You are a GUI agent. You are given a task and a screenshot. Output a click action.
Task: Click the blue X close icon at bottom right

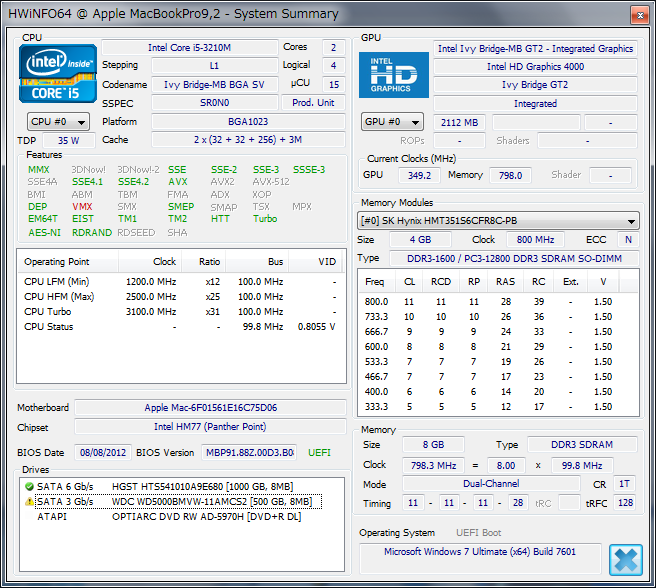(625, 560)
